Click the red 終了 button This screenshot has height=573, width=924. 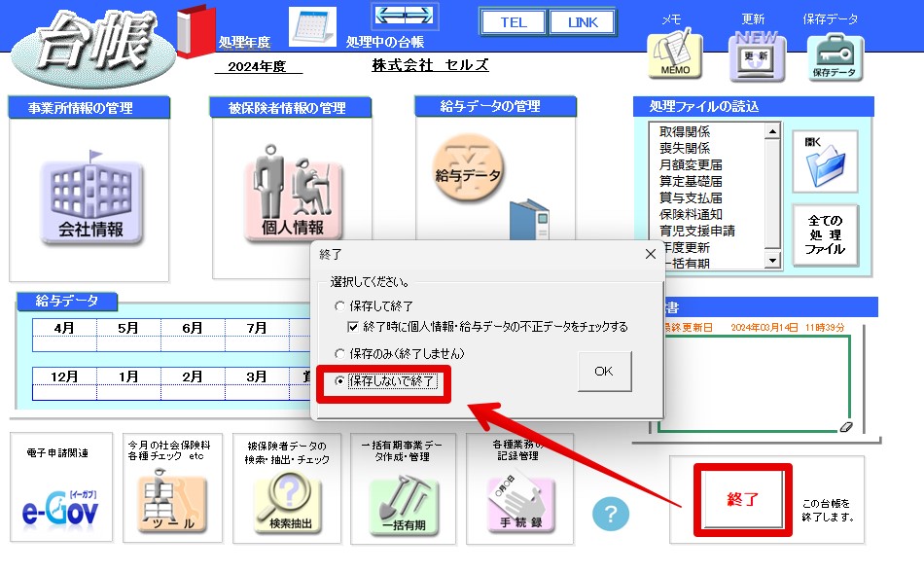click(742, 500)
